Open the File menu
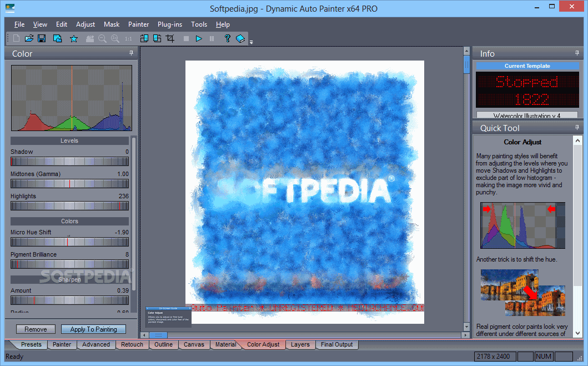 click(x=19, y=24)
